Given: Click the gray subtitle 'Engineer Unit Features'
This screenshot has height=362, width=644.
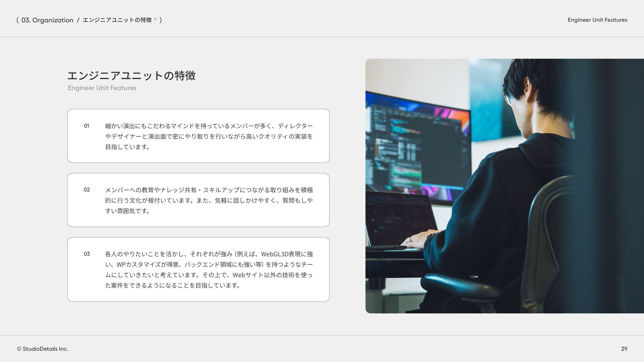Looking at the screenshot, I should [102, 88].
